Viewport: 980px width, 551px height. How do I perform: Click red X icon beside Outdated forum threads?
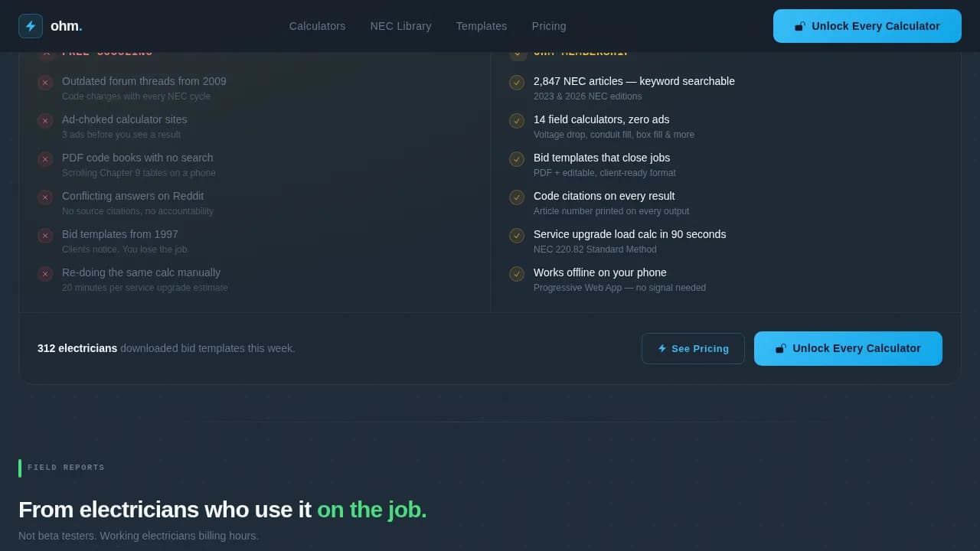click(x=45, y=83)
